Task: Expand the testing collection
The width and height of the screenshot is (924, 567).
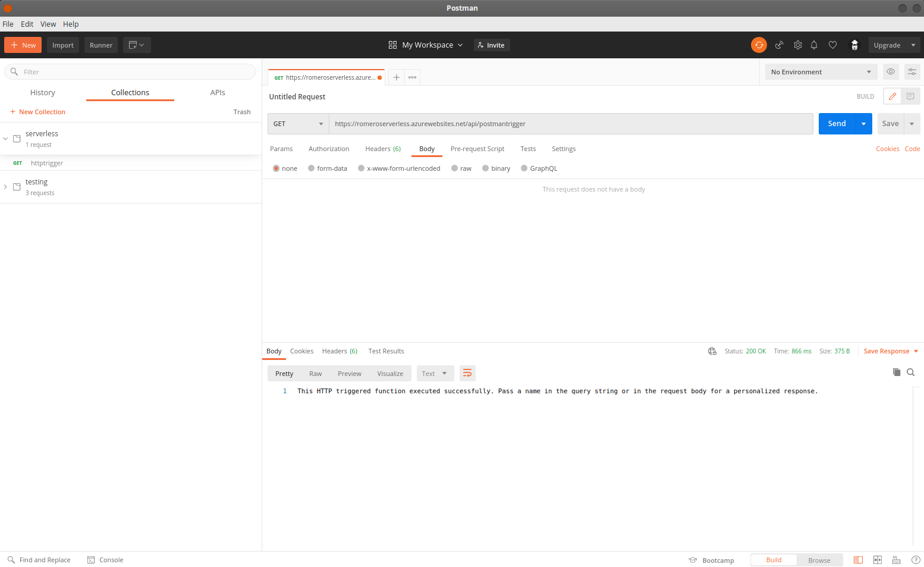Action: (x=5, y=187)
